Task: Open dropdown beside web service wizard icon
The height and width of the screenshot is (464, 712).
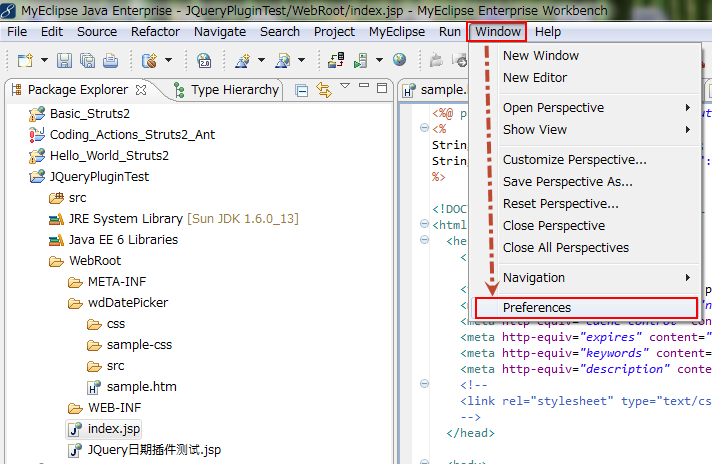Action: (x=261, y=60)
